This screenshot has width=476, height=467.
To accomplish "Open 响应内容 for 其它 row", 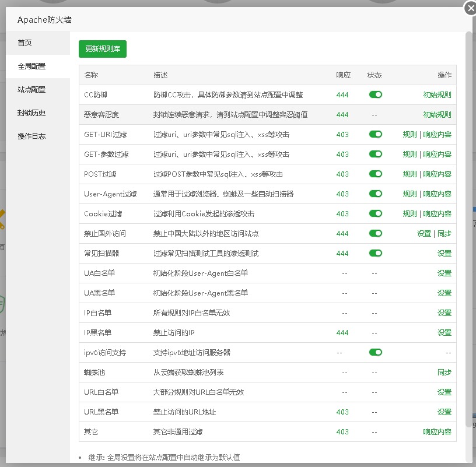I will tap(437, 432).
